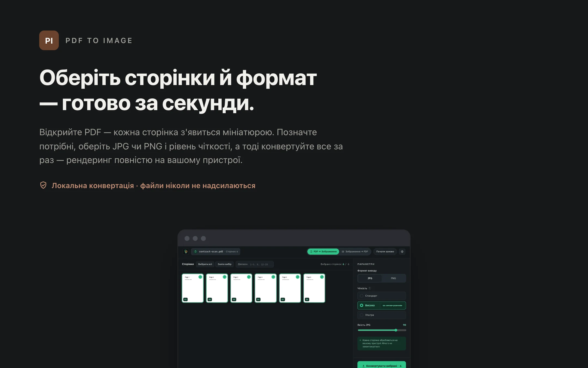Choose JPG output format
The image size is (588, 368).
tap(370, 278)
